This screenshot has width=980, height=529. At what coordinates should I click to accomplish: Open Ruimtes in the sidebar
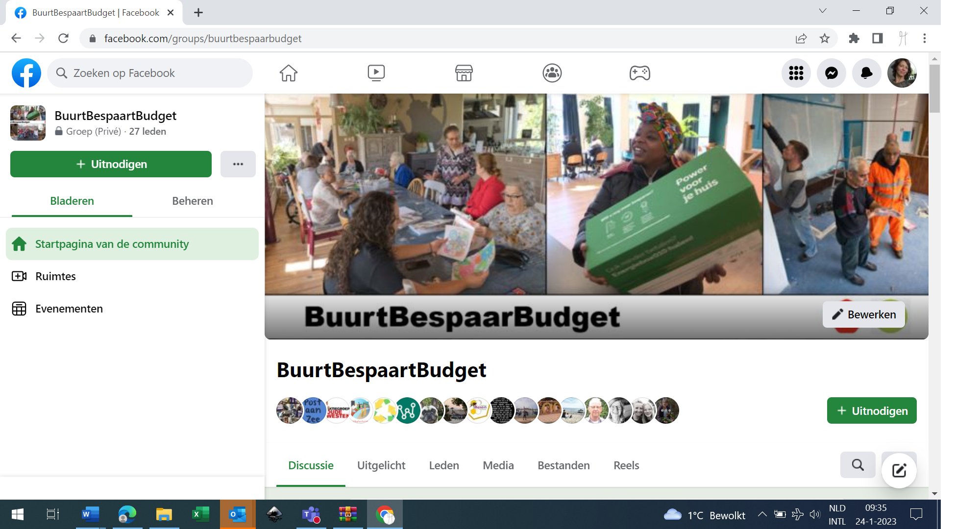tap(132, 276)
